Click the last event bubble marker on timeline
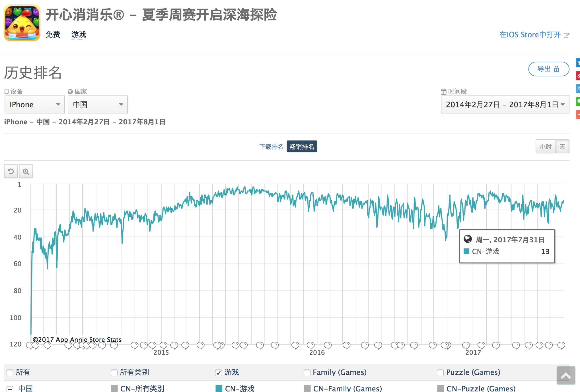The height and width of the screenshot is (392, 580). tap(561, 345)
